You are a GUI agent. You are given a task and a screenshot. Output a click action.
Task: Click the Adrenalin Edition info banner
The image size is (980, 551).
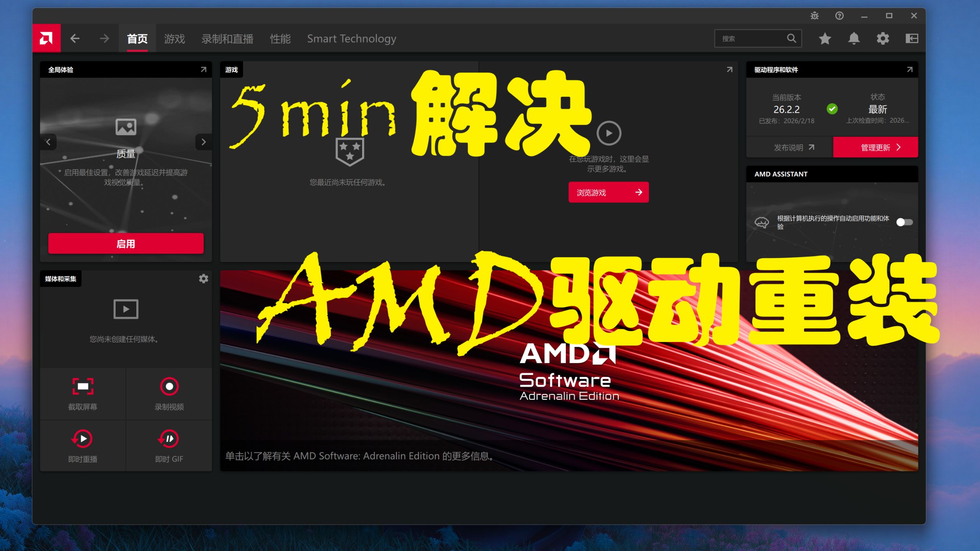pyautogui.click(x=569, y=370)
